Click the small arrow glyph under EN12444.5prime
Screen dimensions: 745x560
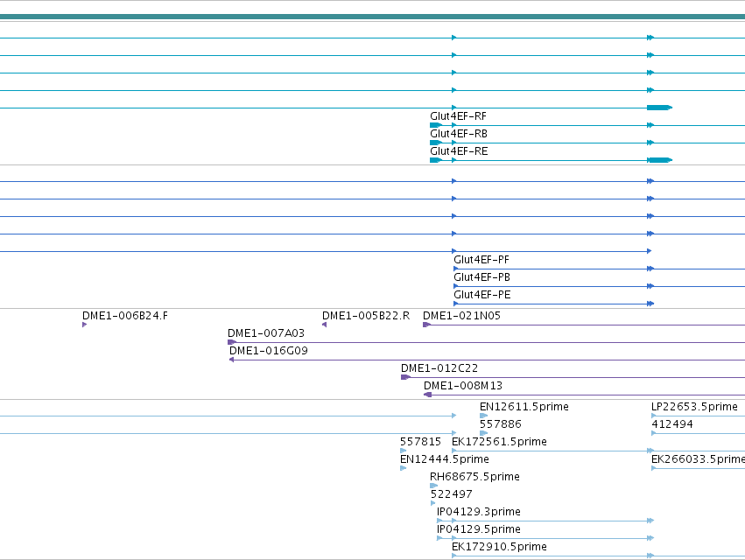pos(404,468)
